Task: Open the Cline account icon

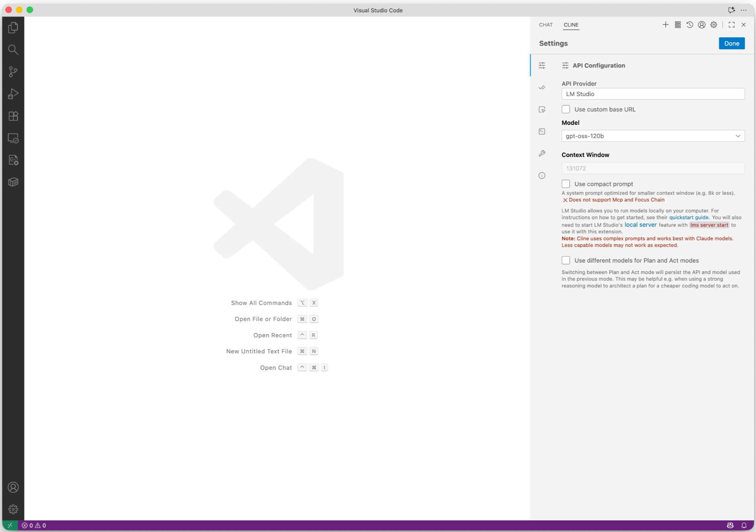Action: 701,24
